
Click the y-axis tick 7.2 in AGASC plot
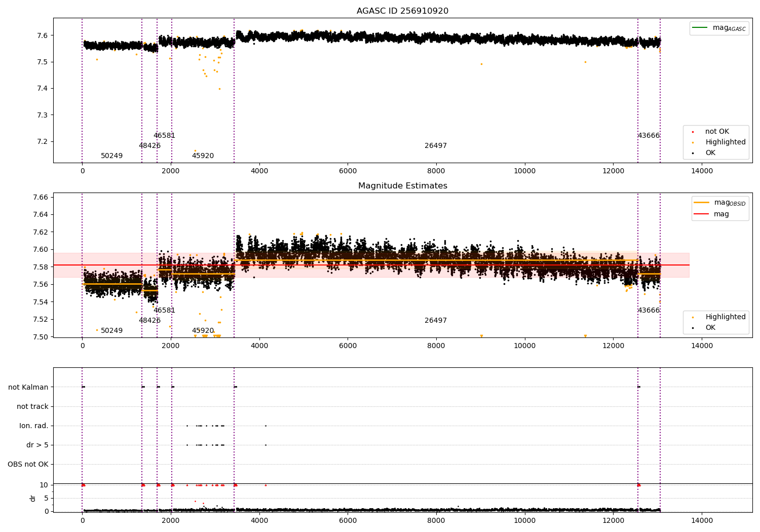click(43, 142)
